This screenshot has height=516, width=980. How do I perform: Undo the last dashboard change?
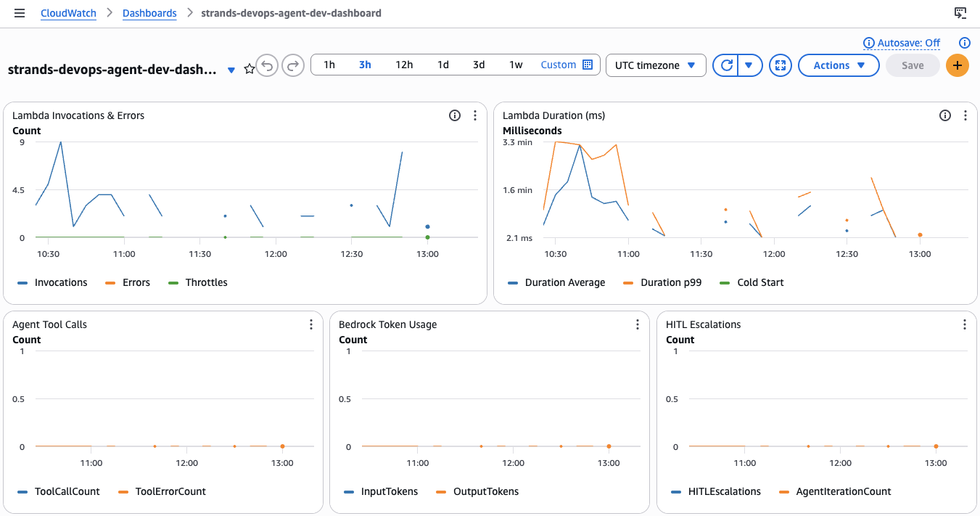267,65
